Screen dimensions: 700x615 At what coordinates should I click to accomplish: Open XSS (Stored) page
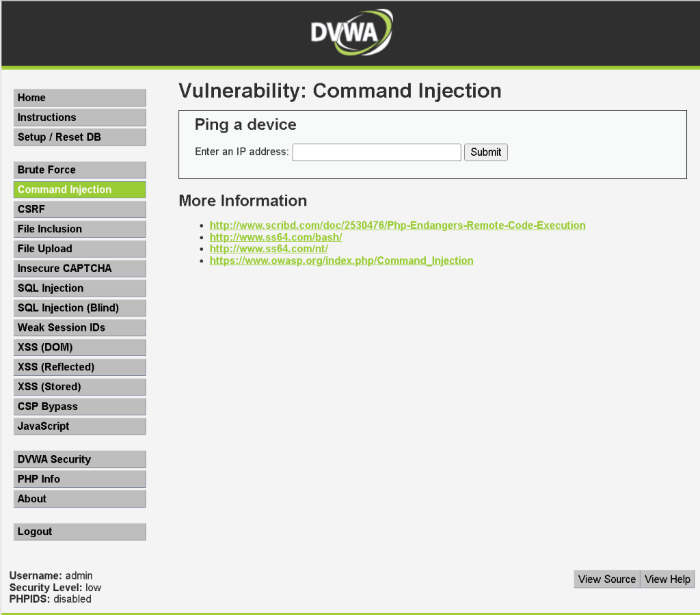pos(79,387)
